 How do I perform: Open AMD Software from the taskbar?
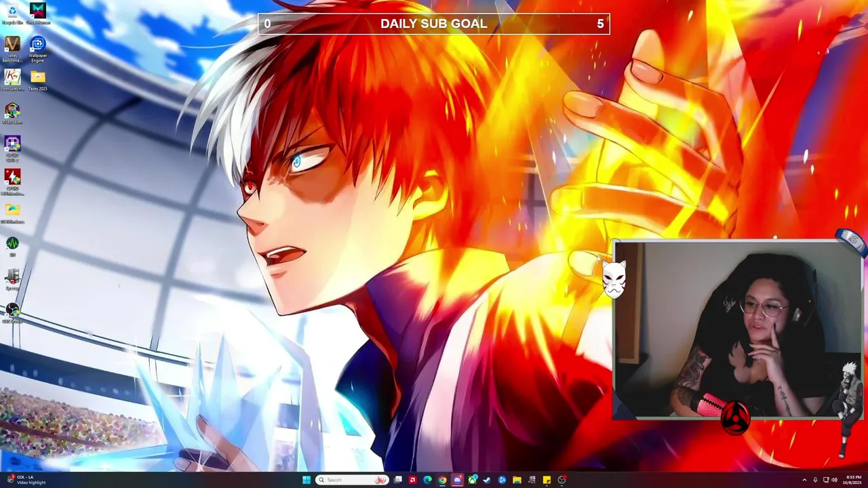coord(412,480)
